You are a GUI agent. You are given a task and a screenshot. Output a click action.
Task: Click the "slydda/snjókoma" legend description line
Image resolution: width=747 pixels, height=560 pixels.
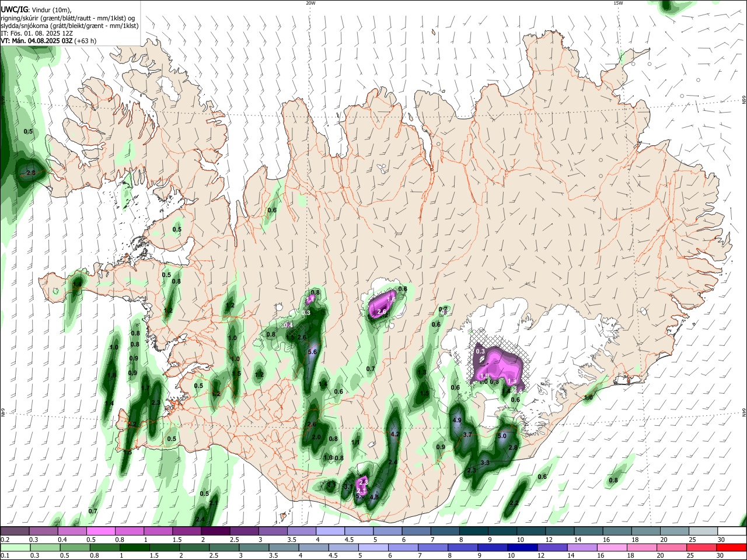tap(69, 26)
